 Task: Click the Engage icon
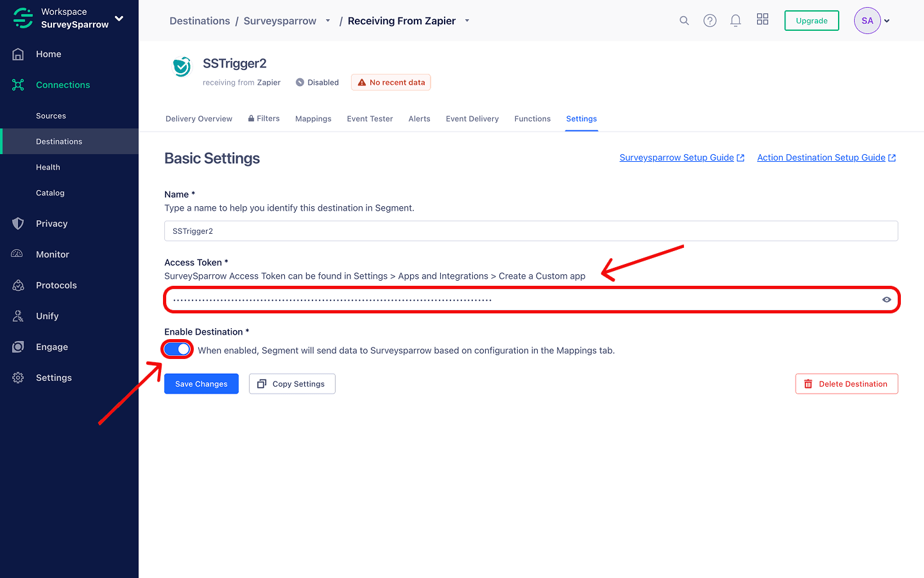(18, 347)
